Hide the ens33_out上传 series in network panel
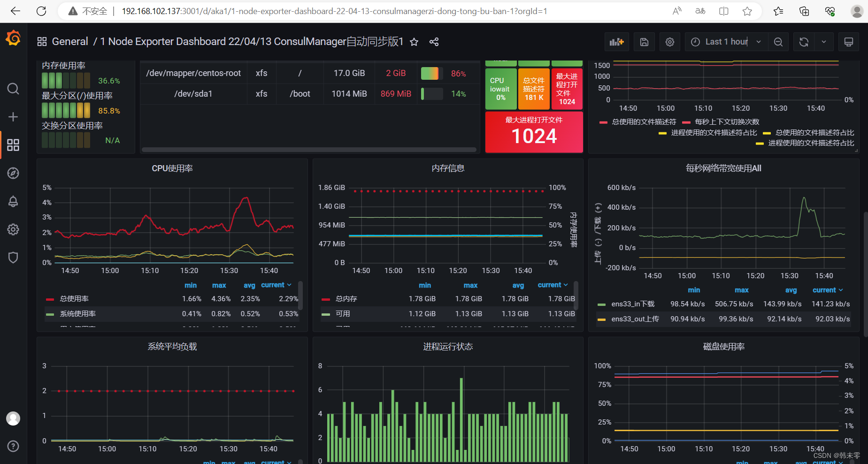Image resolution: width=868 pixels, height=464 pixels. point(636,319)
